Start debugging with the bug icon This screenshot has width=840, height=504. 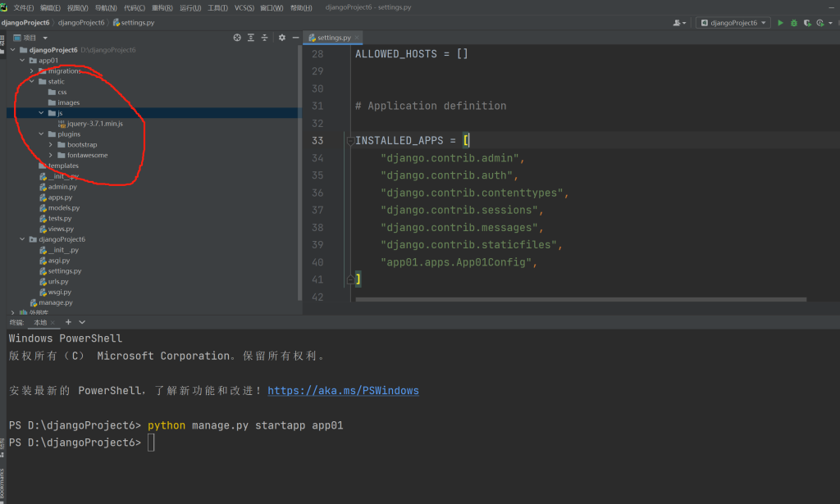(793, 23)
